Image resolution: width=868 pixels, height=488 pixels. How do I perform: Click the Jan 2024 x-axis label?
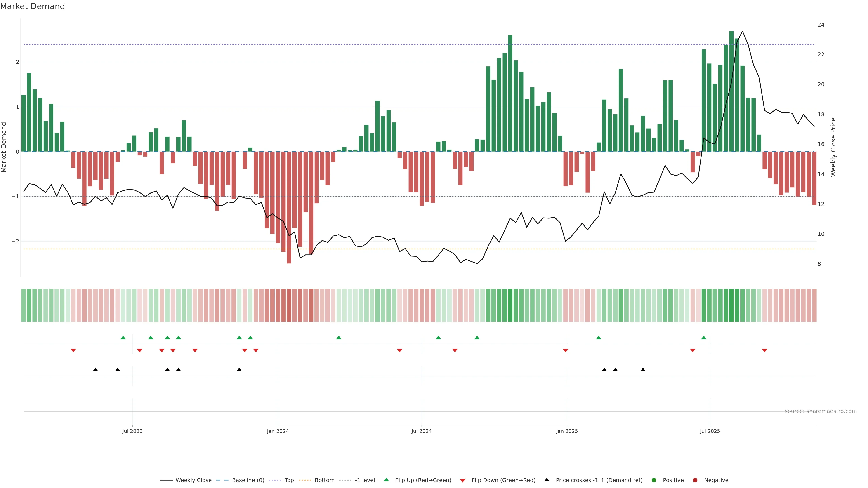pos(278,431)
